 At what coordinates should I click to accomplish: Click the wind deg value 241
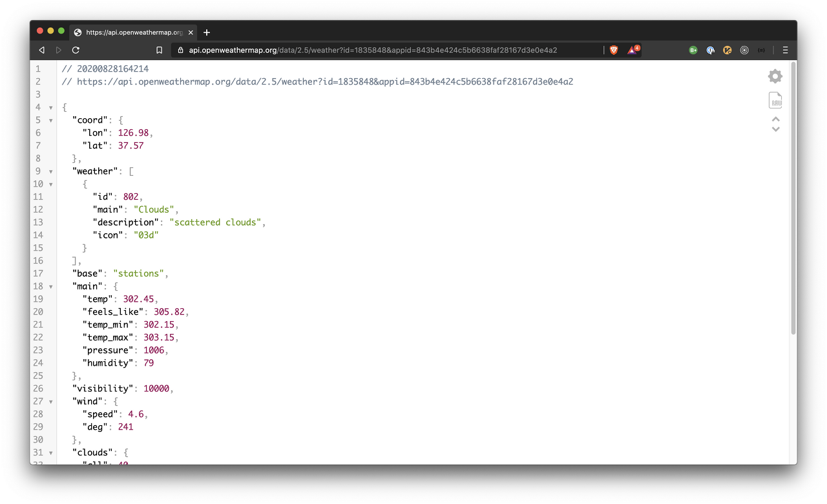(x=125, y=427)
